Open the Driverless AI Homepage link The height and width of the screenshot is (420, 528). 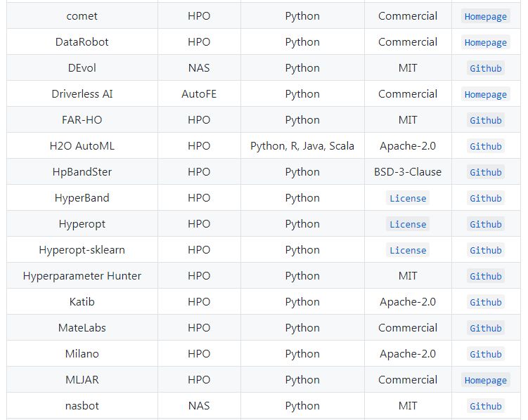(x=485, y=95)
